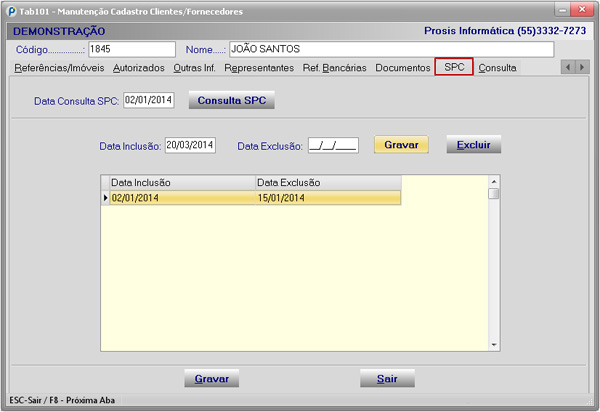
Task: Select the 15/01/2014 cell in the grid
Action: [x=328, y=198]
